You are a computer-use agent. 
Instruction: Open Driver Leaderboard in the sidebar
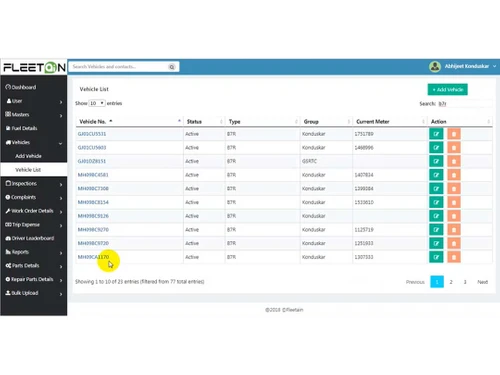34,238
